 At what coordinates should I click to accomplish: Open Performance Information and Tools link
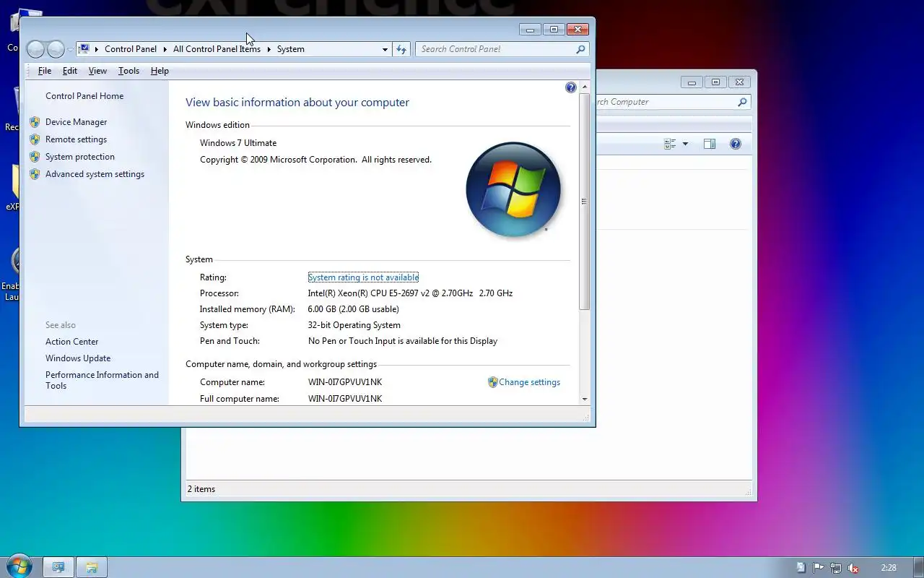coord(102,380)
